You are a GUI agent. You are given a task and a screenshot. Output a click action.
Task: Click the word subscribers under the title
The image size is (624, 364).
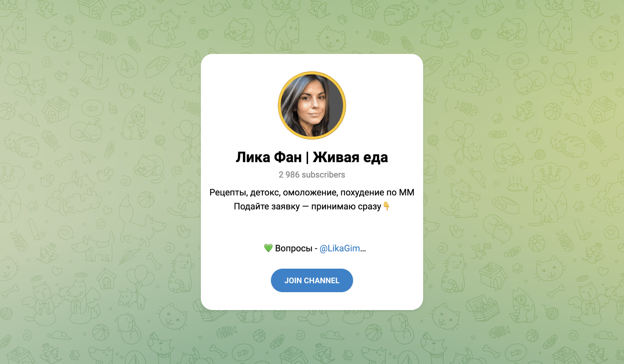[323, 175]
